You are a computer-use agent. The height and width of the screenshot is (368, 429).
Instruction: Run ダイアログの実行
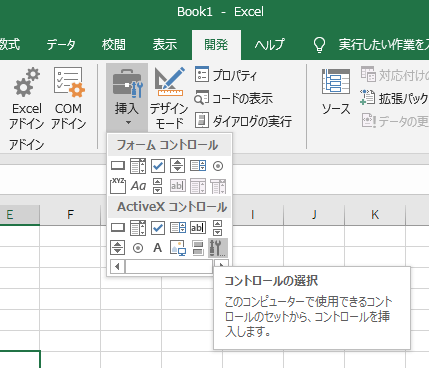click(243, 121)
